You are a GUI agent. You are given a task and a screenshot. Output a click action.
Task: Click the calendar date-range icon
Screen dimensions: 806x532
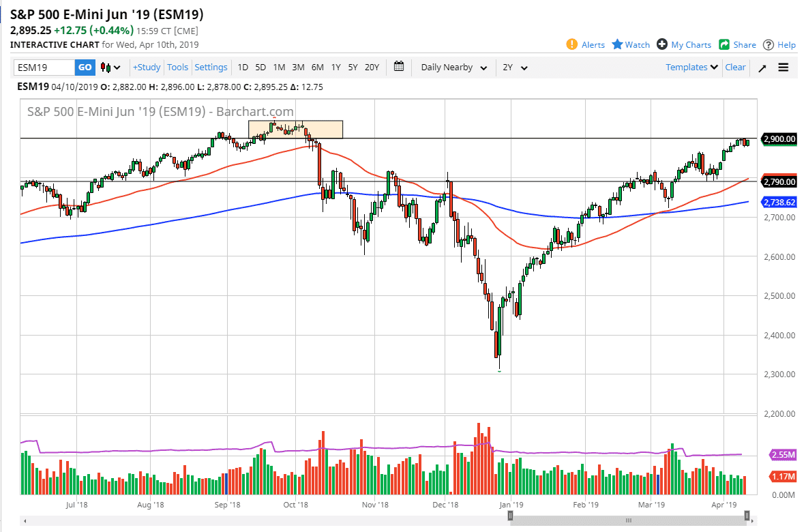(x=399, y=67)
